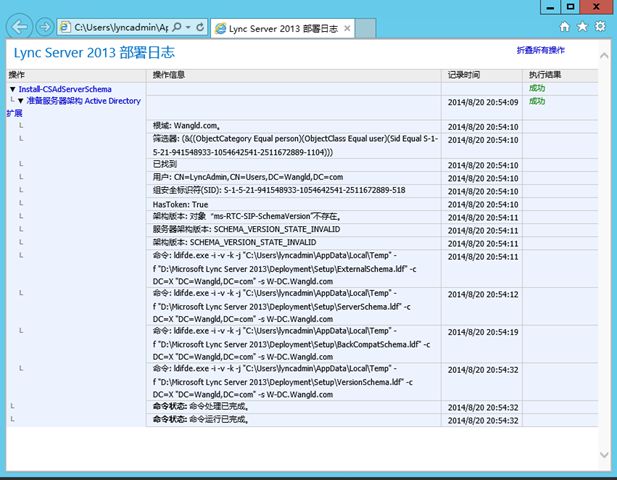This screenshot has height=480, width=617.
Task: Click the ExternalSchema.ldf command text
Action: (284, 269)
